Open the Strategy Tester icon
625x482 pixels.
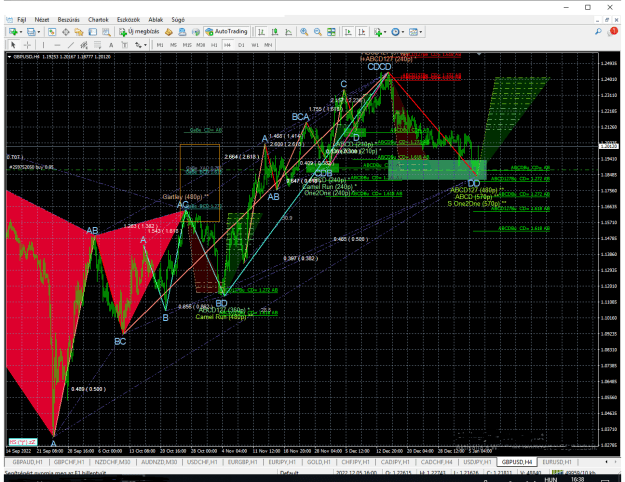[106, 32]
